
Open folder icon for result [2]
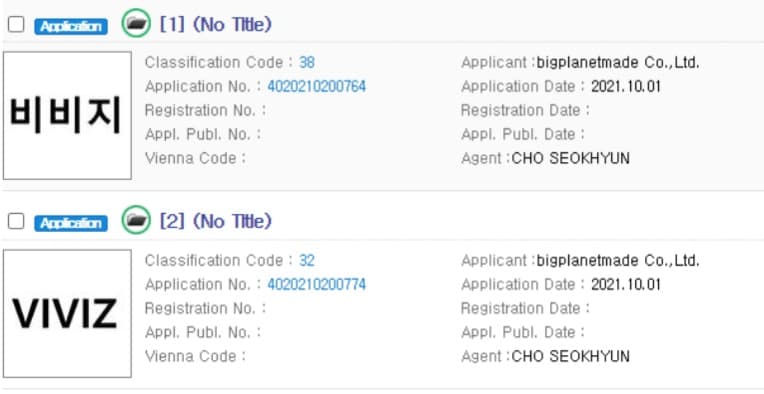click(136, 220)
